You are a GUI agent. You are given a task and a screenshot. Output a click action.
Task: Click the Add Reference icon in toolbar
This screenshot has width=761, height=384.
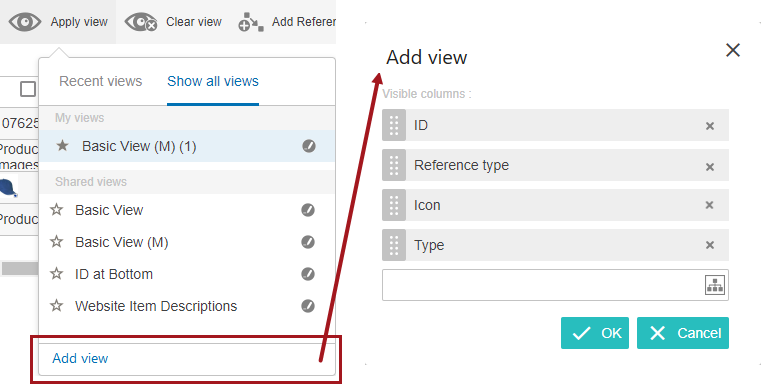[251, 22]
